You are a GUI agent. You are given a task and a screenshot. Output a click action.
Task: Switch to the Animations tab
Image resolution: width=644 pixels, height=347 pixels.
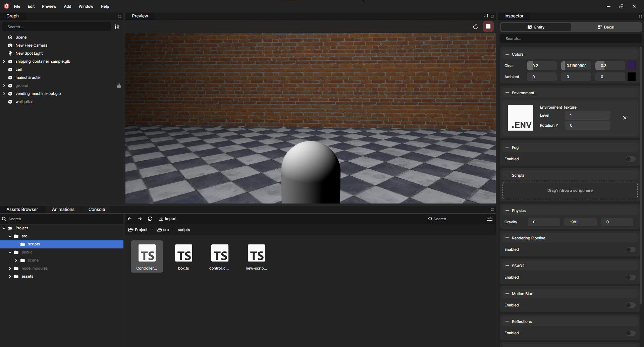point(63,209)
